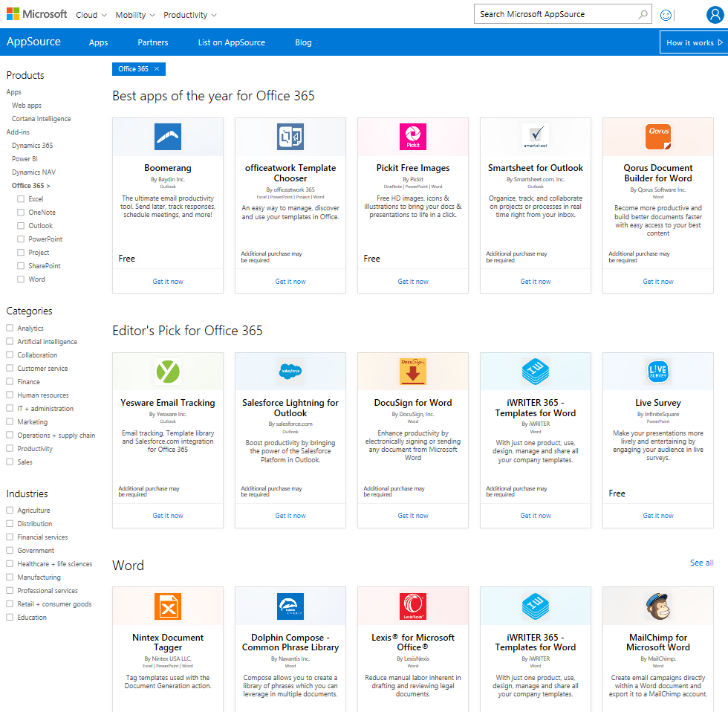
Task: Click the Yesware Email Tracking icon
Action: point(168,372)
